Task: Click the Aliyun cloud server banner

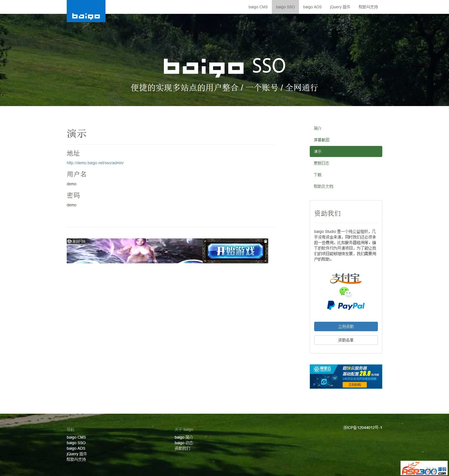Action: tap(346, 377)
